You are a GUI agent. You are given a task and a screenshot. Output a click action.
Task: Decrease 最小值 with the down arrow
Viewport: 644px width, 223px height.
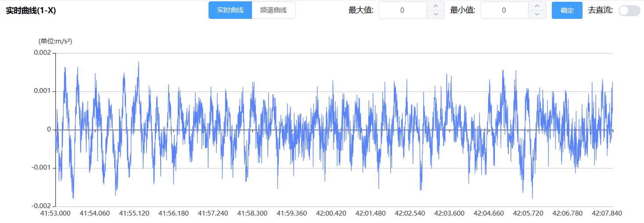click(x=537, y=14)
